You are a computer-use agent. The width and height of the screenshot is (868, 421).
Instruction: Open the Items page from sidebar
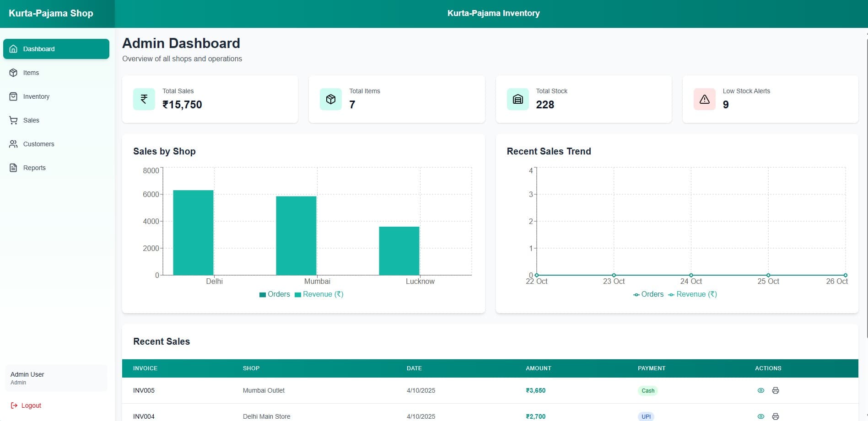(x=31, y=73)
